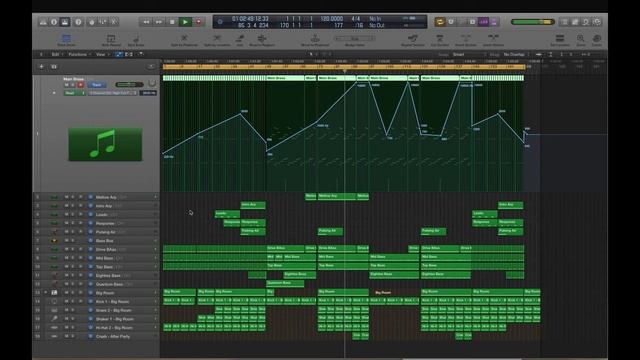The width and height of the screenshot is (640, 360).
Task: Open the LCD time signature 4/4 field
Action: coord(356,19)
